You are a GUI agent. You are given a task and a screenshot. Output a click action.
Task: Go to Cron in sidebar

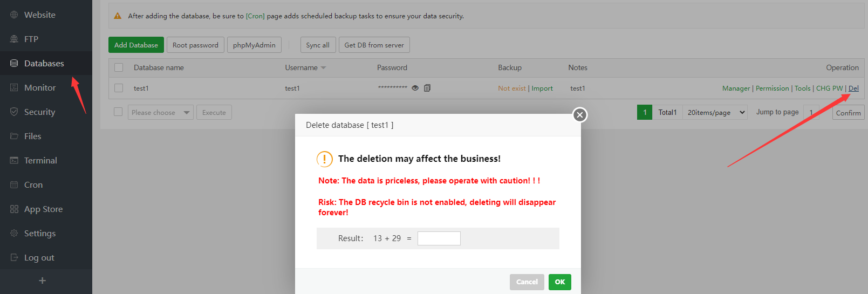point(33,185)
